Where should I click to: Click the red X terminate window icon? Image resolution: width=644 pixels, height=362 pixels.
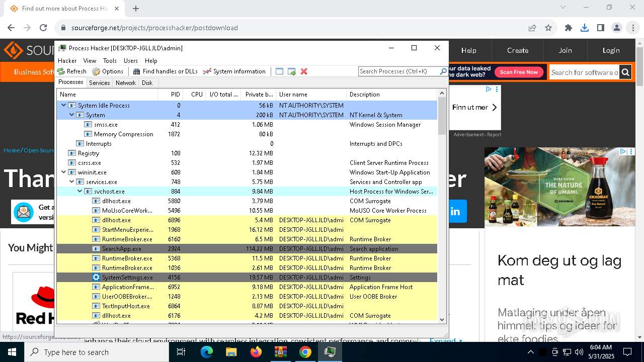click(304, 71)
